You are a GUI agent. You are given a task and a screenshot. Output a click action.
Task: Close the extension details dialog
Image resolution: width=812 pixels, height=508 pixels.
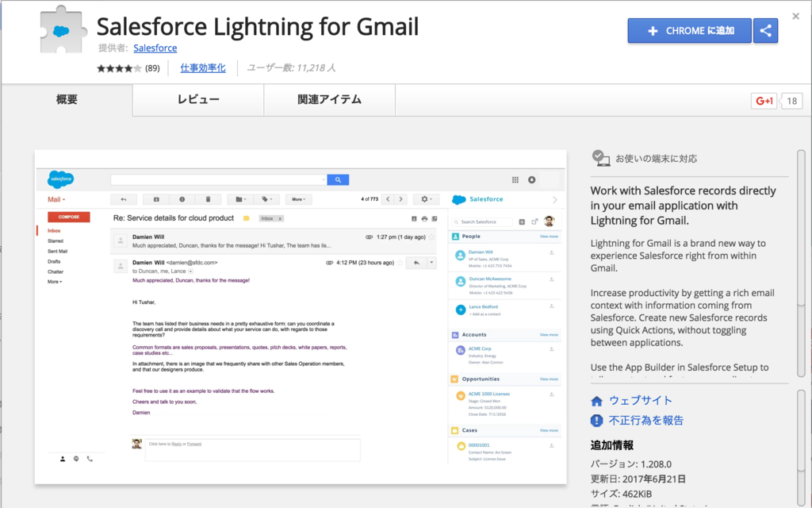tap(796, 17)
